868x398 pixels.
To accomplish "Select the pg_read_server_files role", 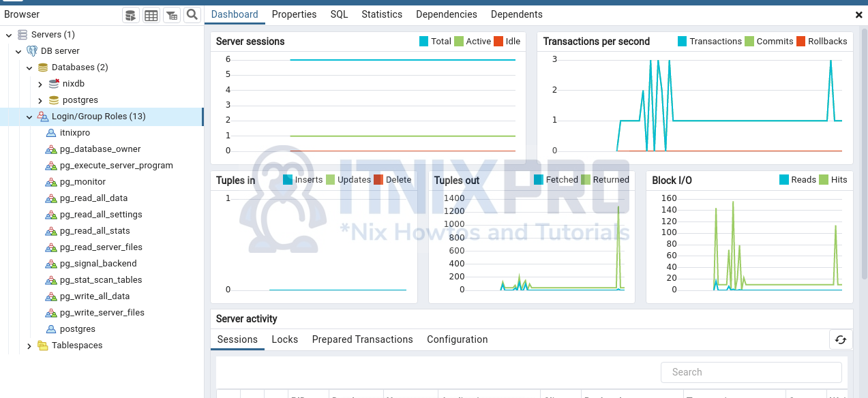I will point(101,247).
